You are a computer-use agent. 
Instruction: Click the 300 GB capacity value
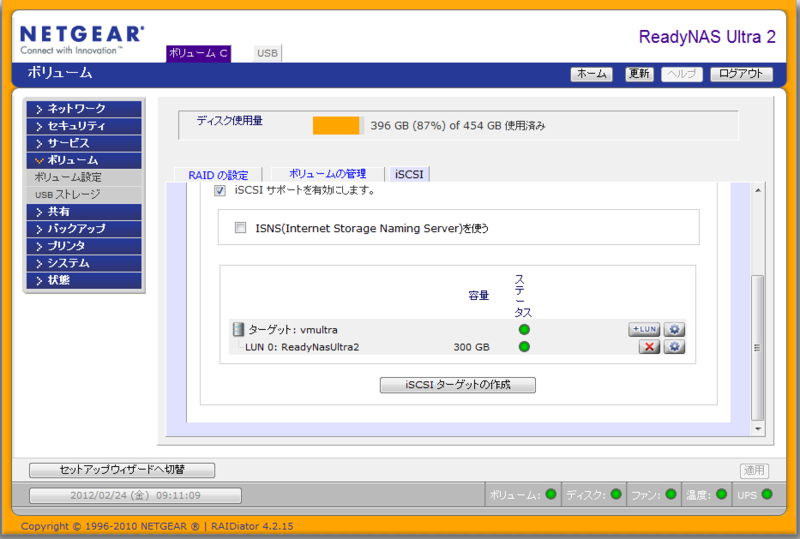point(471,347)
